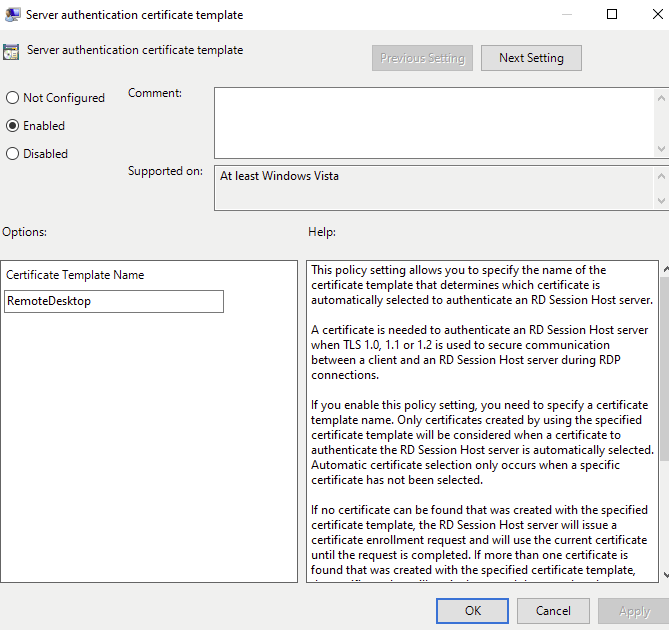Click the Comment box scroll down arrow
This screenshot has width=669, height=630.
(x=661, y=147)
